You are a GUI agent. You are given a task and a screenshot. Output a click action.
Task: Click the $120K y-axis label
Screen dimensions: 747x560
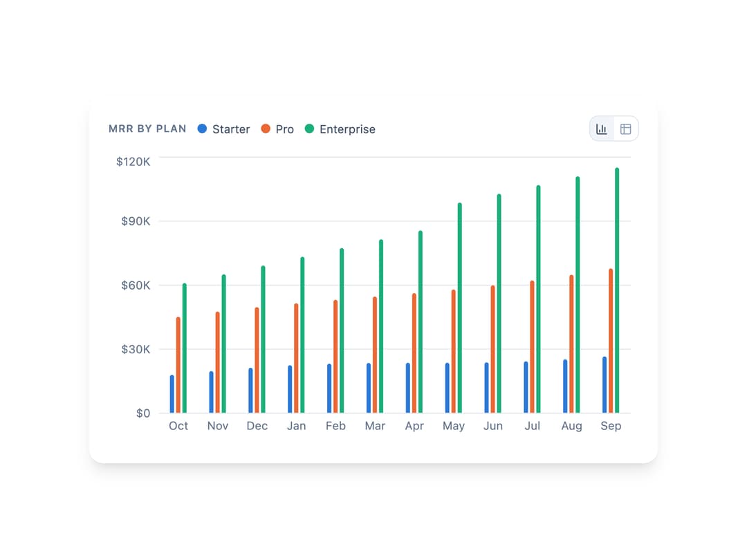tap(133, 162)
